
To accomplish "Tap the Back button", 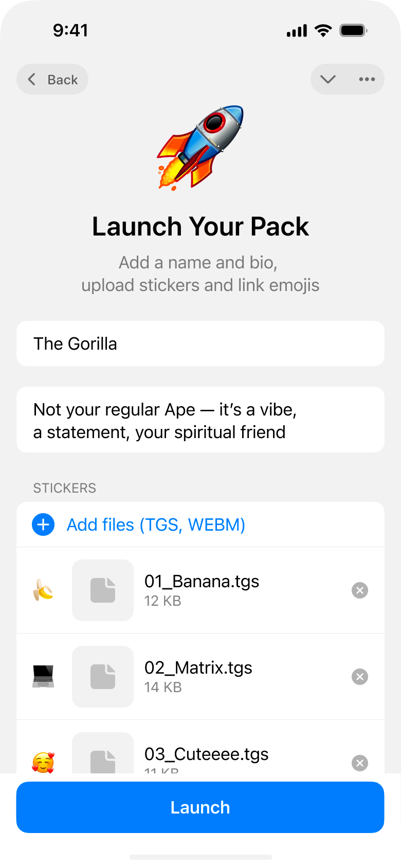I will click(52, 79).
